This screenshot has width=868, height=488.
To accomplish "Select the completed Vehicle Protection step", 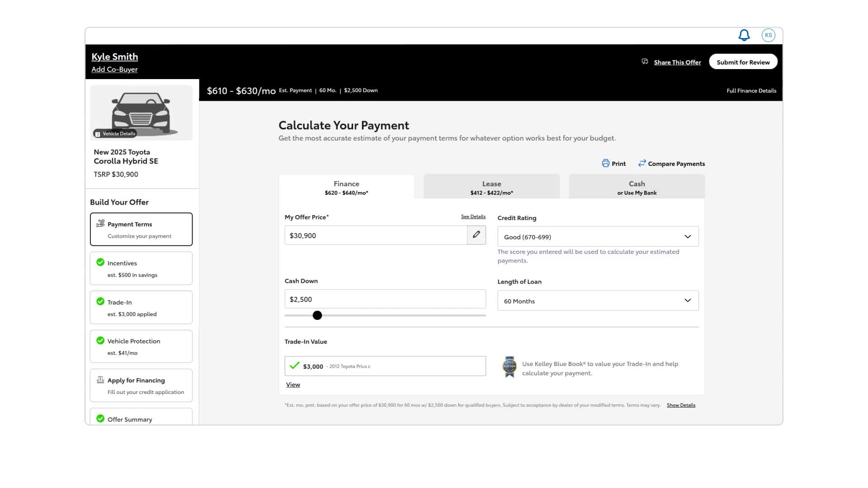I will click(141, 347).
